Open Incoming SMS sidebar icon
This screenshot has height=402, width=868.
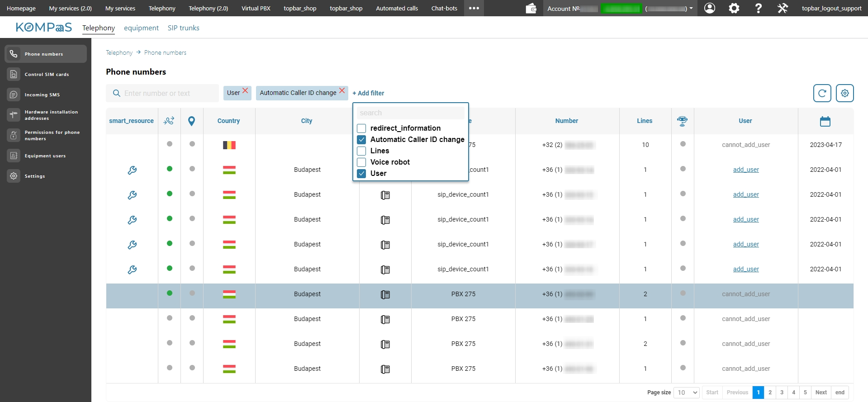[x=14, y=95]
